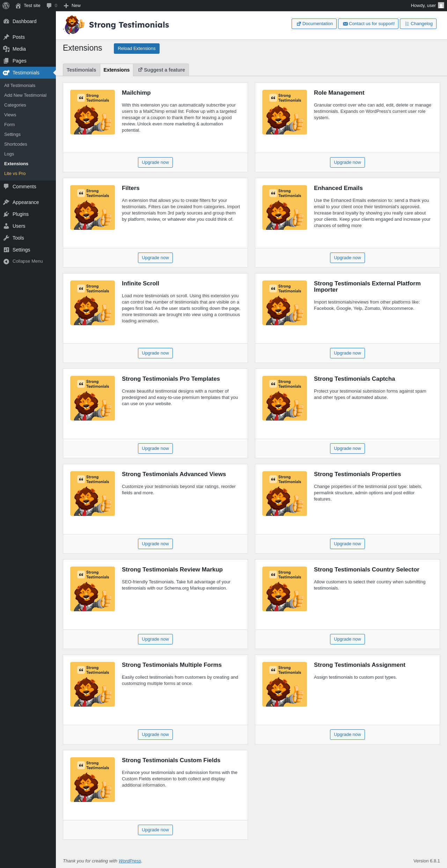Click the Posts pushpin icon
Image resolution: width=447 pixels, height=868 pixels.
click(6, 37)
